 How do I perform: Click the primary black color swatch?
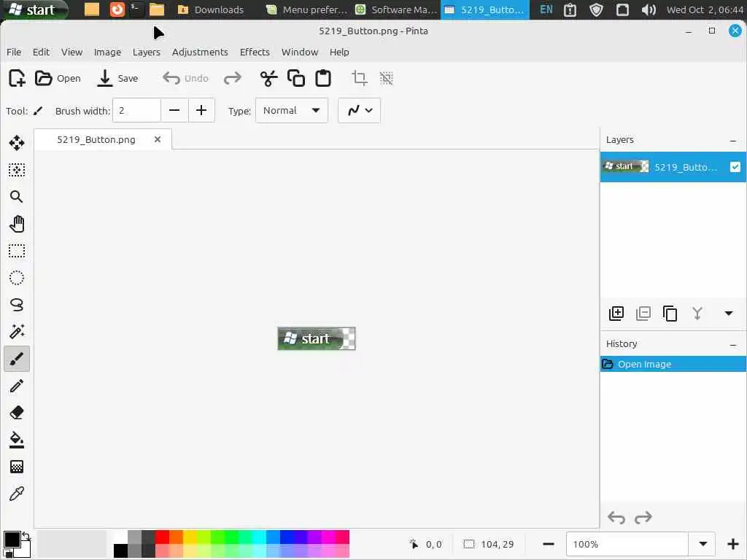point(12,540)
